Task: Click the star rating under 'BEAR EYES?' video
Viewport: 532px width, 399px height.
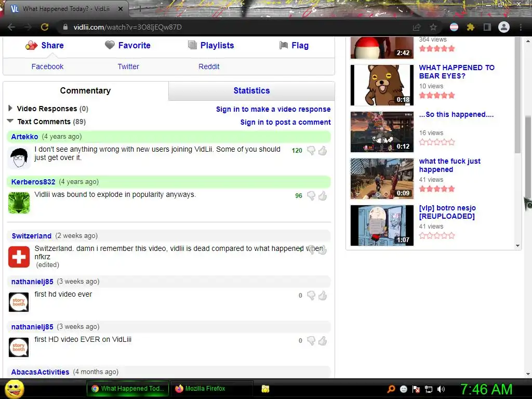Action: tap(436, 96)
